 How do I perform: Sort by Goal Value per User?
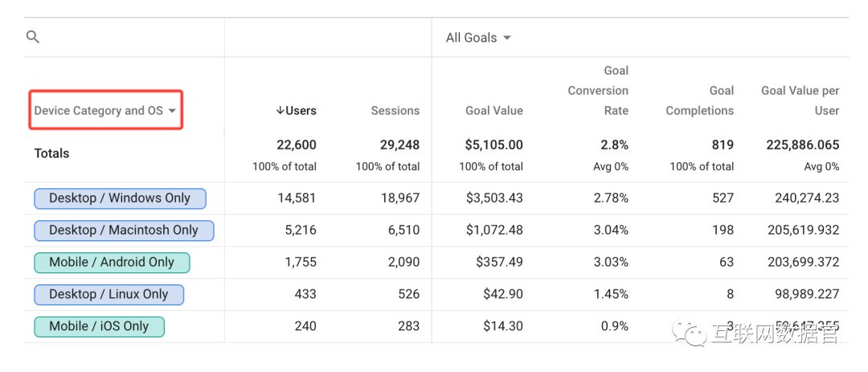click(x=800, y=101)
